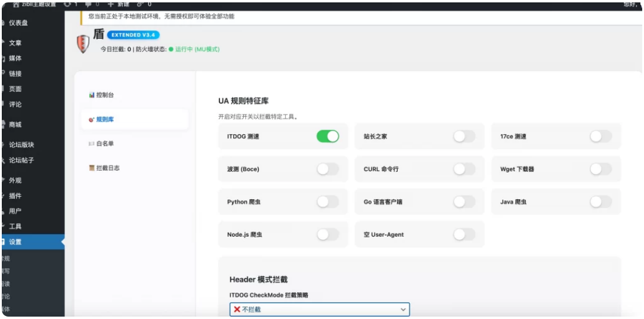Open the 论坛版块 sidebar link
644x319 pixels.
point(21,145)
